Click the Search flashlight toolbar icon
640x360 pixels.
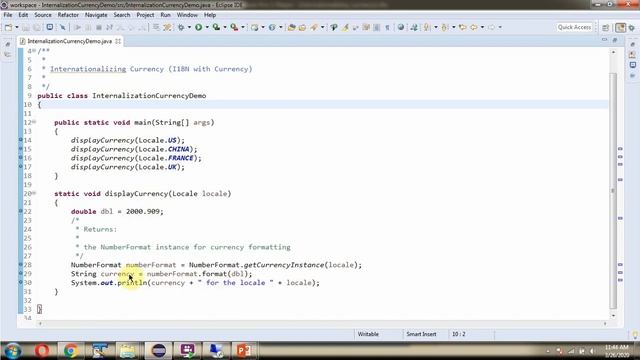[314, 27]
